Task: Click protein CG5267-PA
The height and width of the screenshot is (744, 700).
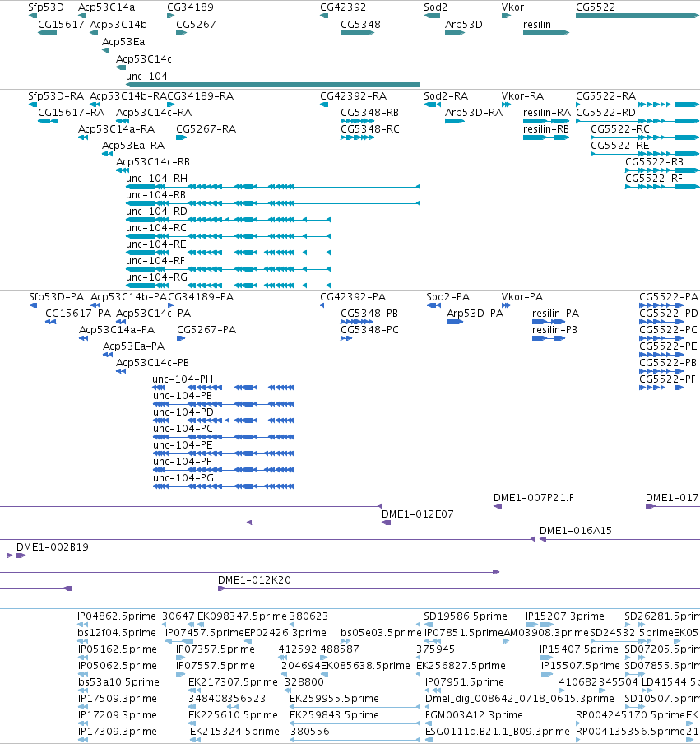Action: coord(181,338)
